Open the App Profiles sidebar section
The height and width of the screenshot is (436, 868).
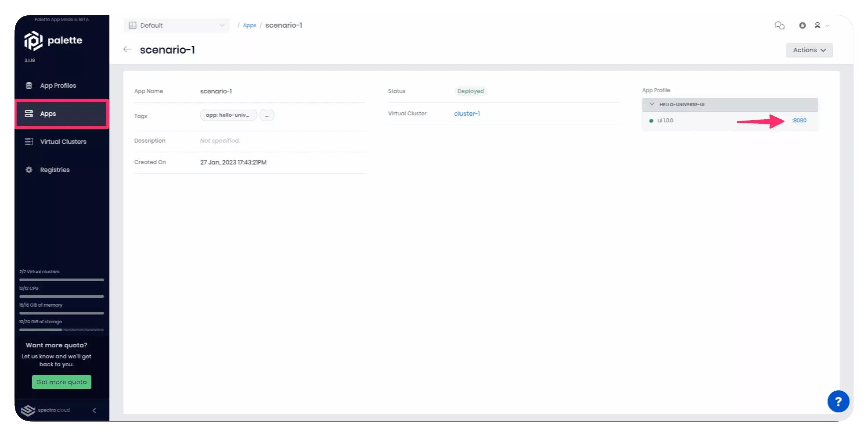[x=58, y=86]
